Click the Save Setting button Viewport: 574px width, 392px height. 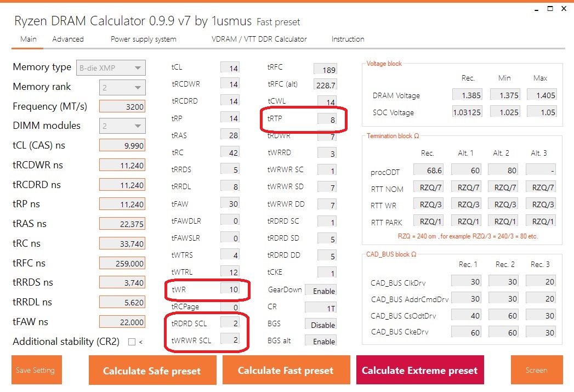(x=36, y=370)
